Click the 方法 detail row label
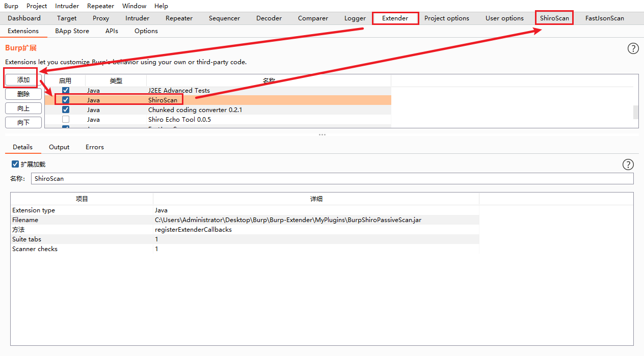The image size is (644, 356). coord(18,230)
